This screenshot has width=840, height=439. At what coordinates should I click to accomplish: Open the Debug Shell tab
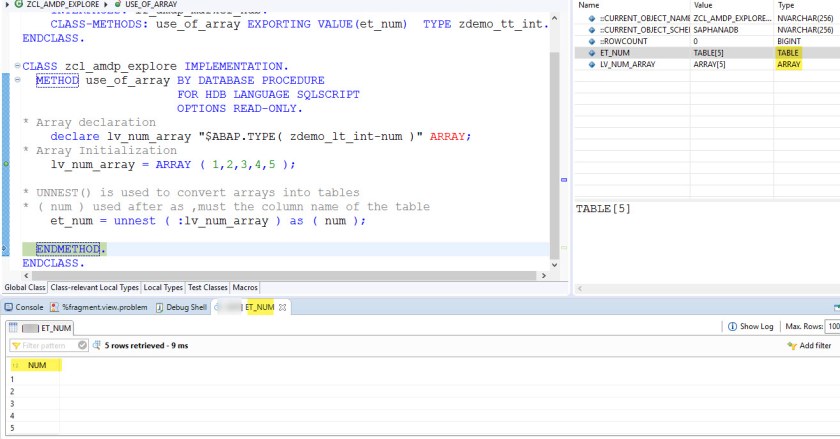tap(181, 307)
